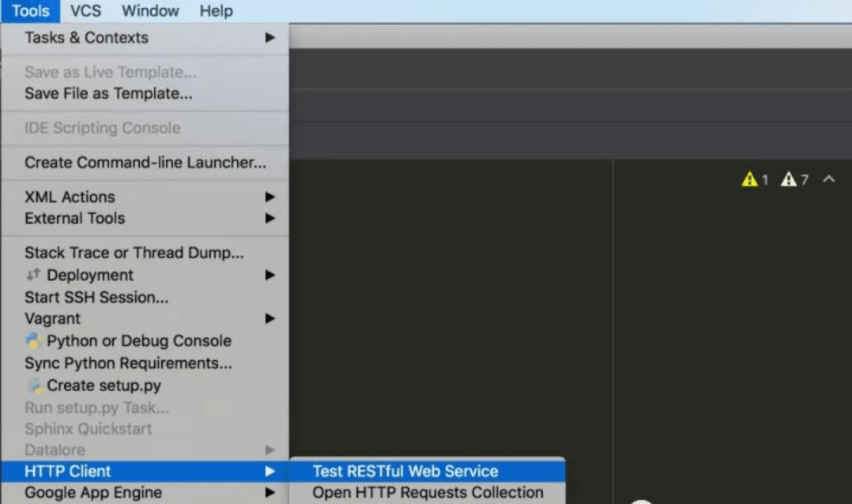Click the Python icon beside Create setup.py
The height and width of the screenshot is (504, 852).
point(36,386)
